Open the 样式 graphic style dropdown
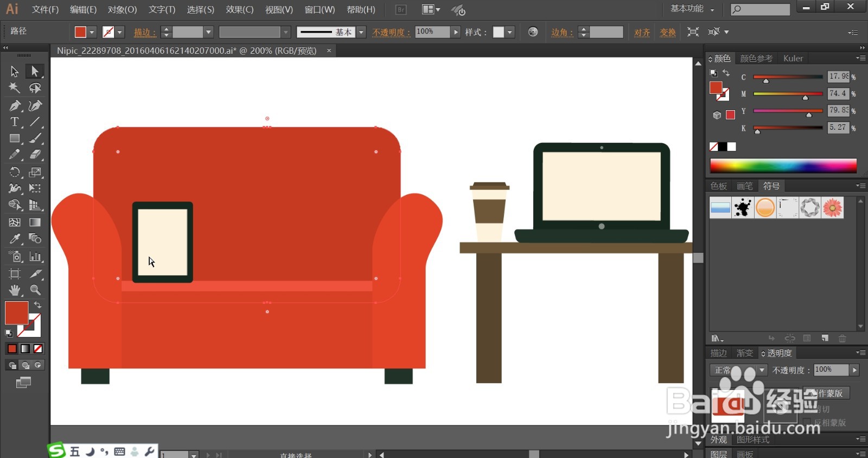This screenshot has width=868, height=458. [x=509, y=32]
